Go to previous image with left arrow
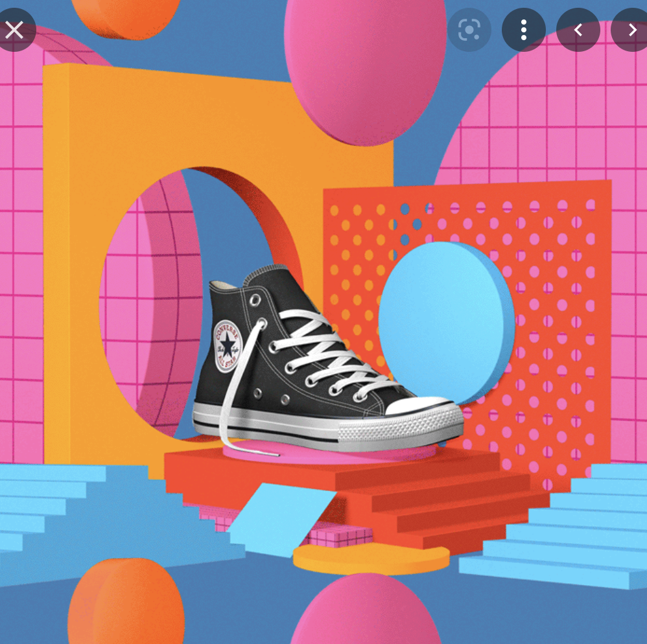The height and width of the screenshot is (644, 647). pyautogui.click(x=578, y=30)
